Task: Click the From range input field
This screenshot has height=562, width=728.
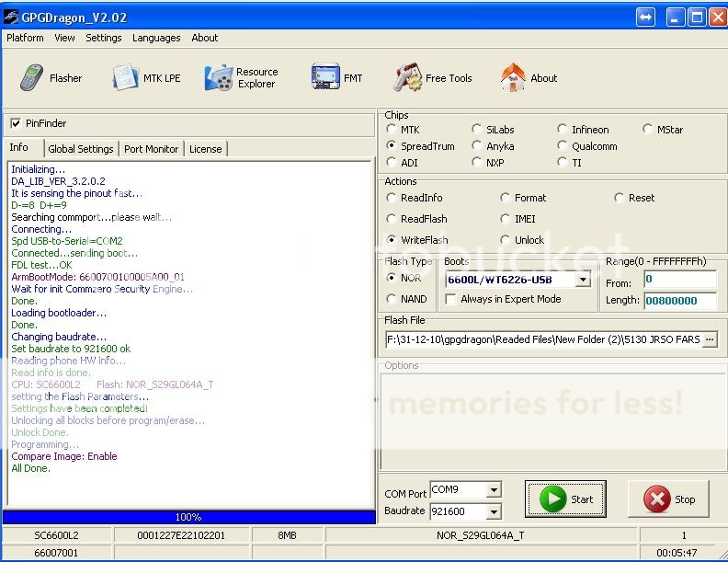Action: click(680, 279)
